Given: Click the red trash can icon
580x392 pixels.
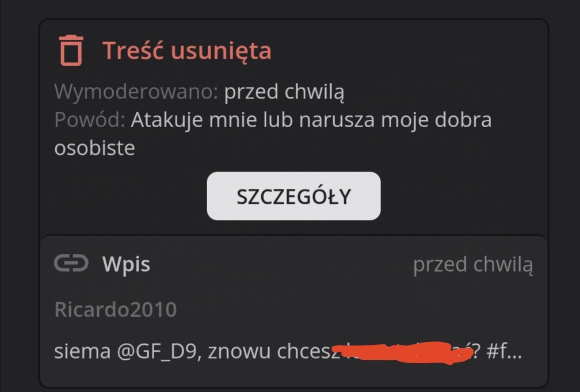Looking at the screenshot, I should pos(71,50).
